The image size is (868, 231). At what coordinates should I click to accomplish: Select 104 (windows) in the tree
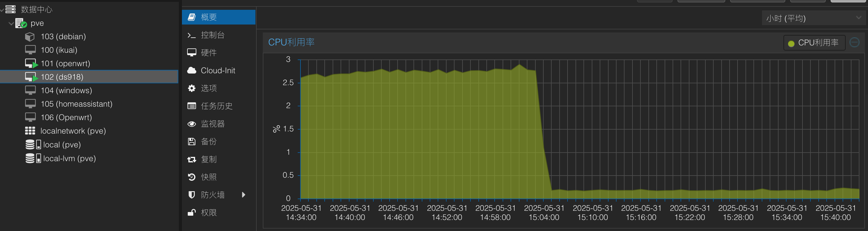66,90
